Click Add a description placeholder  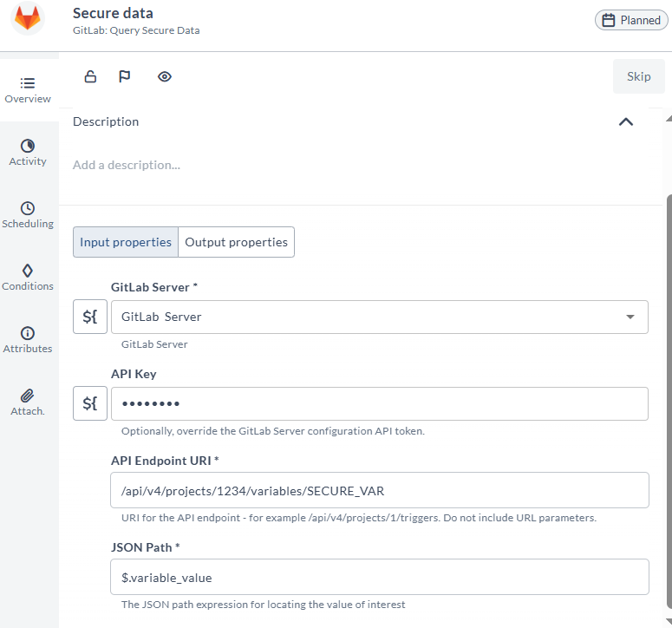coord(127,165)
